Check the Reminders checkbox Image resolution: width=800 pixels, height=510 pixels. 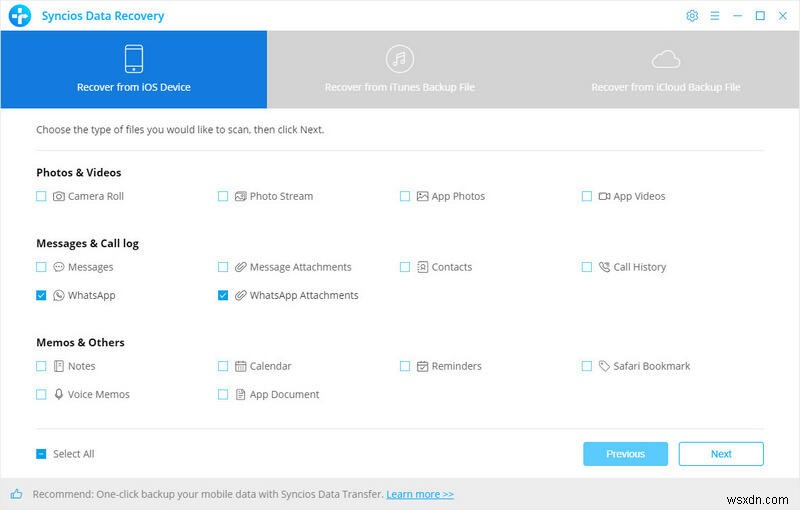point(405,366)
